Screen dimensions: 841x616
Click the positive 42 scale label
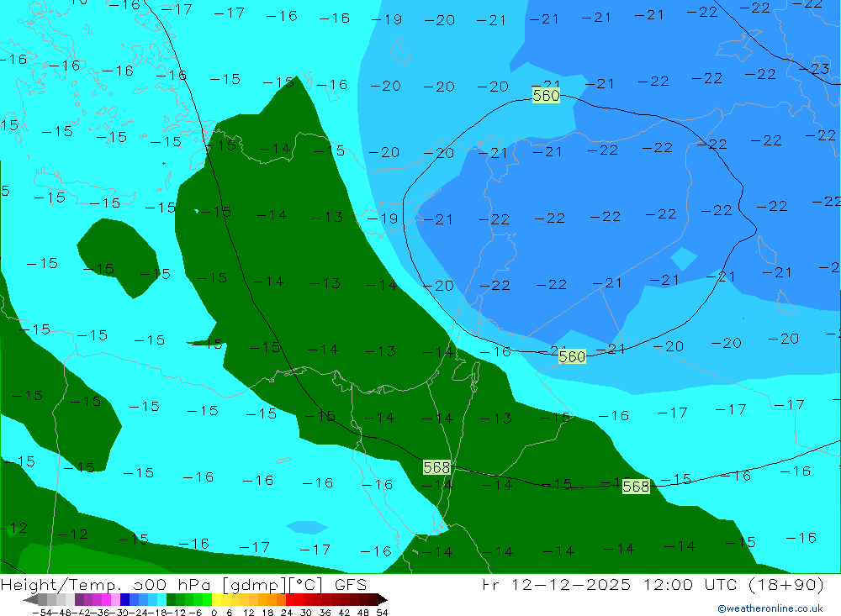coord(344,613)
